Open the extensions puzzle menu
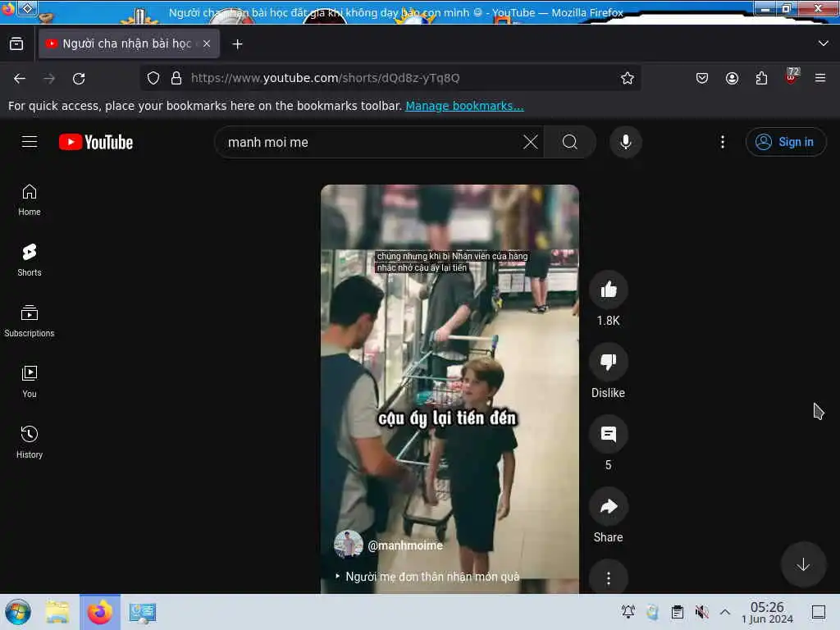This screenshot has width=840, height=630. 761,78
